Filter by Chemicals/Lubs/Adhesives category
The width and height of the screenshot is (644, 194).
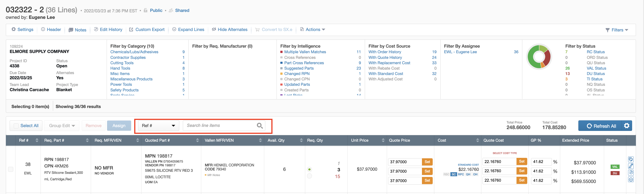tap(134, 52)
